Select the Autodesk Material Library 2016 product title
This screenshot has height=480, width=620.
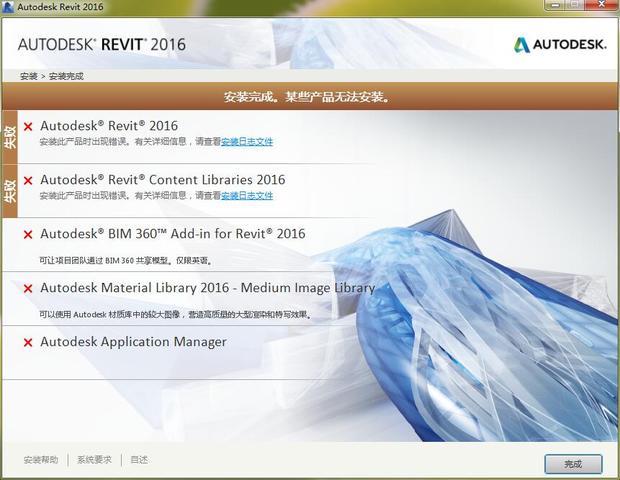click(207, 288)
